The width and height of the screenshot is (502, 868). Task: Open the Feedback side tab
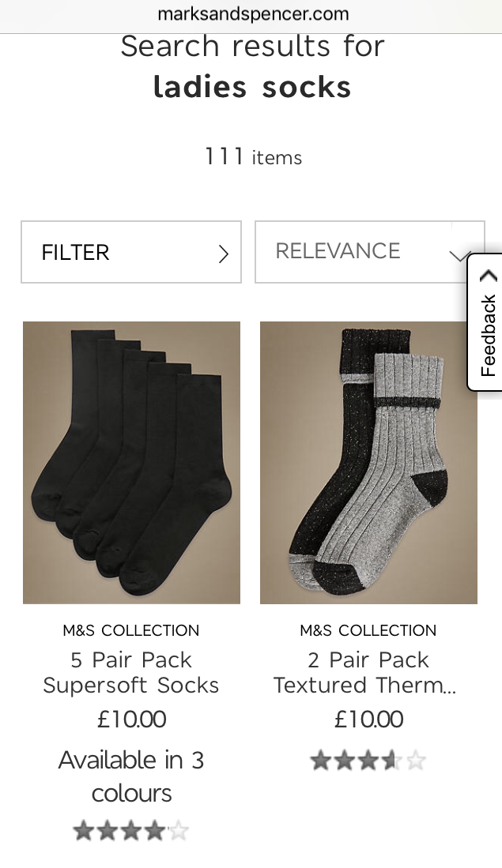point(485,322)
